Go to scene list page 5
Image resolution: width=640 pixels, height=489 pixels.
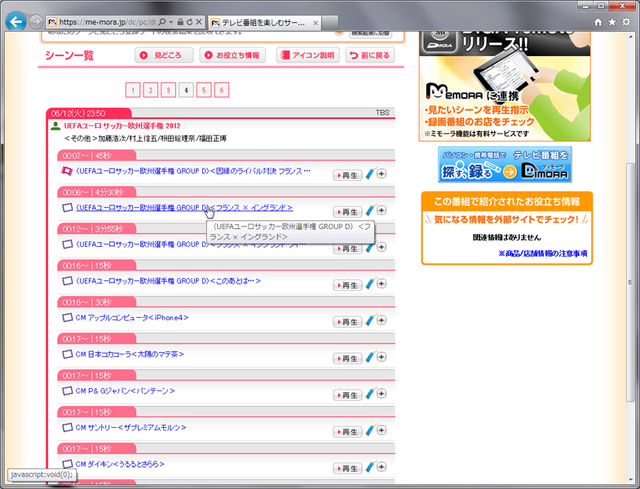click(x=204, y=90)
